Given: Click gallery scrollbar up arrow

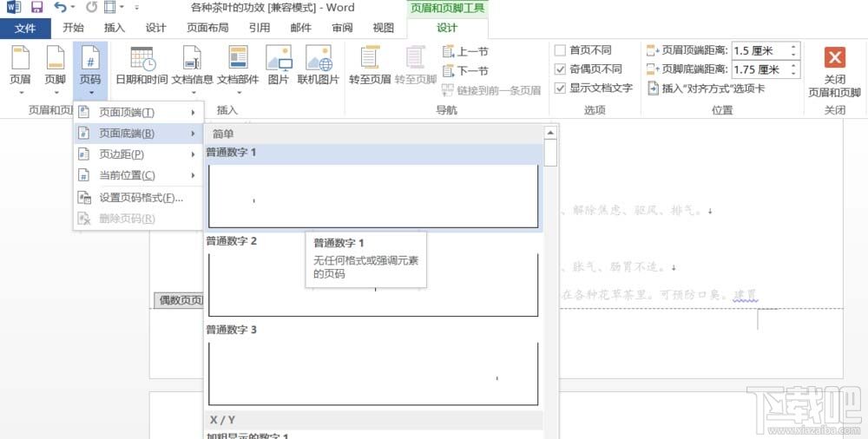Looking at the screenshot, I should click(x=550, y=133).
